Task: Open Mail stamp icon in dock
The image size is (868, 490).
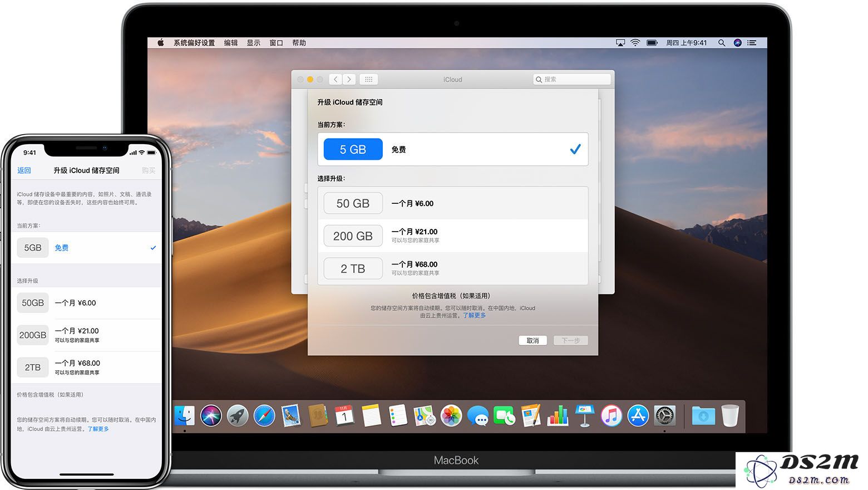Action: tap(291, 416)
